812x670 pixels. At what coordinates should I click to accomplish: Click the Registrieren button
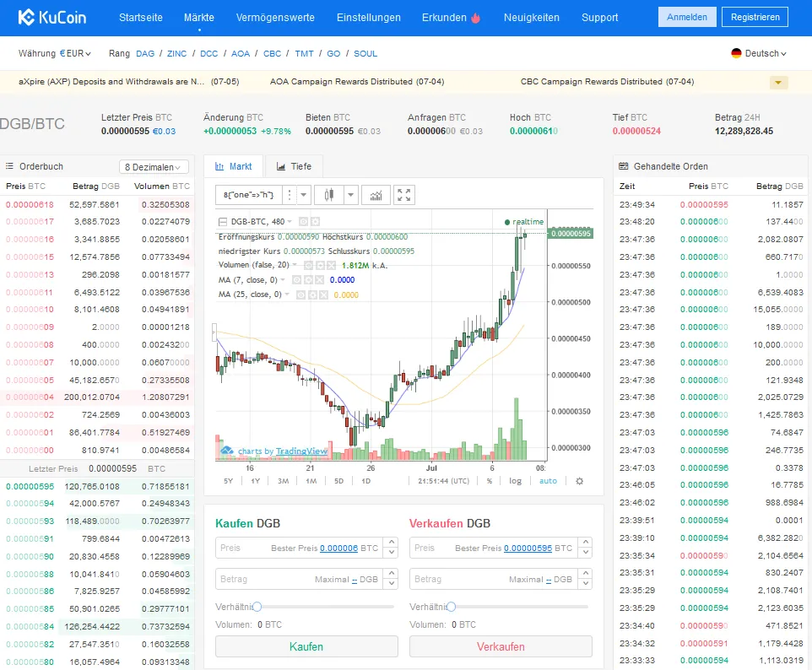pyautogui.click(x=755, y=17)
